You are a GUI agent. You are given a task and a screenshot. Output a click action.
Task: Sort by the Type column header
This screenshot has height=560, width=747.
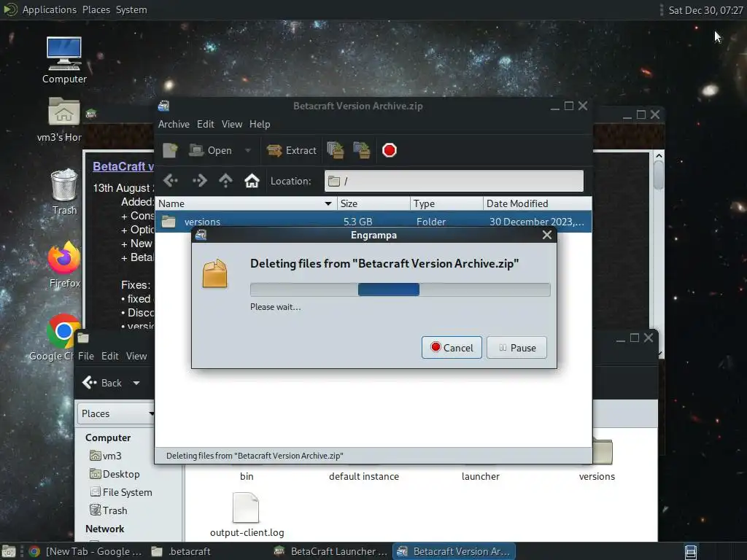coord(446,204)
